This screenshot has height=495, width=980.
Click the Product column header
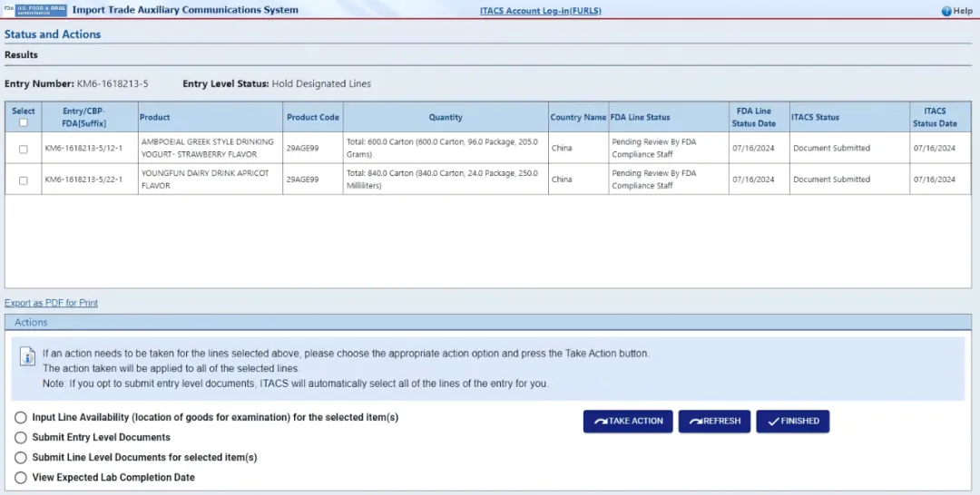tap(154, 117)
